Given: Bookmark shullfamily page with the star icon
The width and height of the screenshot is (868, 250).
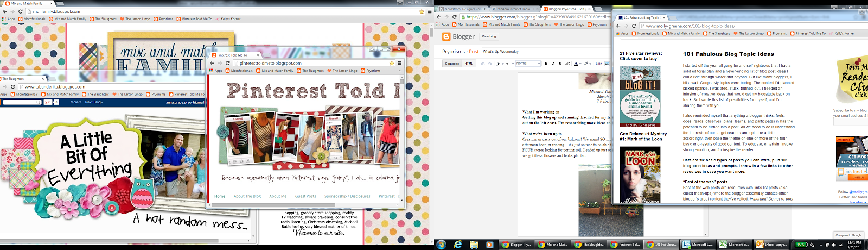Looking at the screenshot, I should pyautogui.click(x=422, y=11).
